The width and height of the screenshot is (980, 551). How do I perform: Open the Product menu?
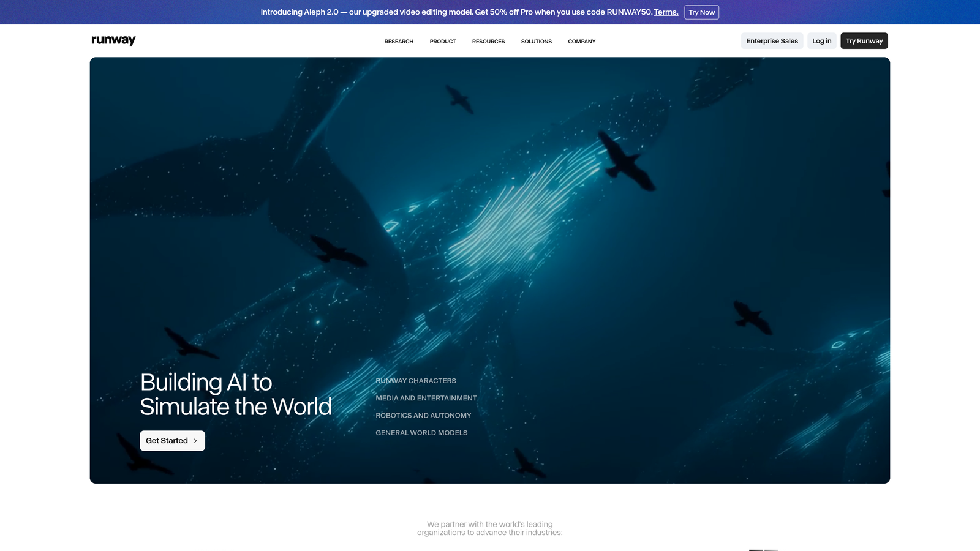(x=443, y=42)
